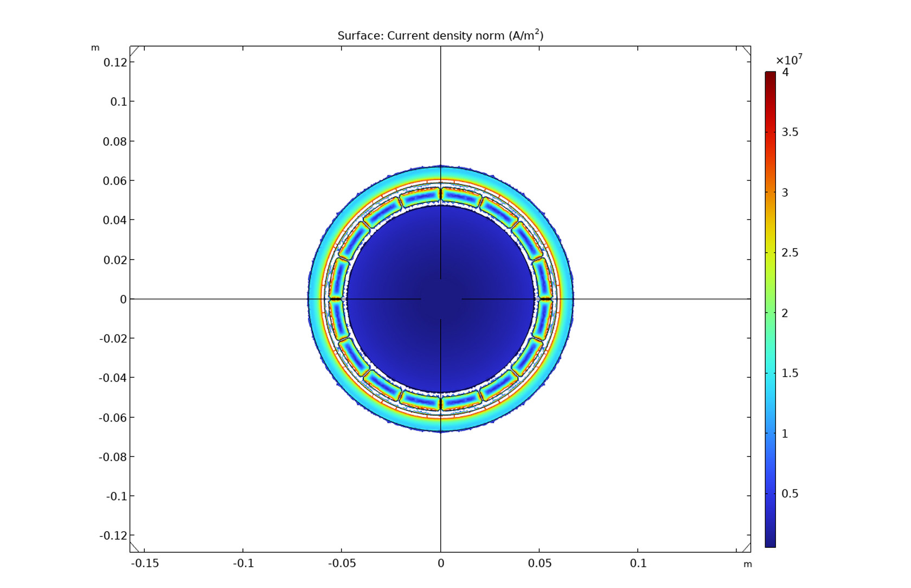
Task: Click the -0.12 tick label on y-axis
Action: (113, 535)
